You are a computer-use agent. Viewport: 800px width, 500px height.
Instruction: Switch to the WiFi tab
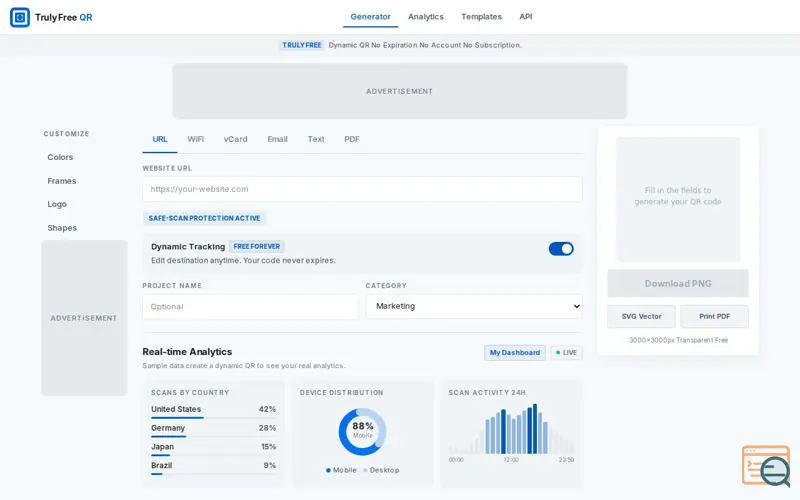[x=195, y=139]
